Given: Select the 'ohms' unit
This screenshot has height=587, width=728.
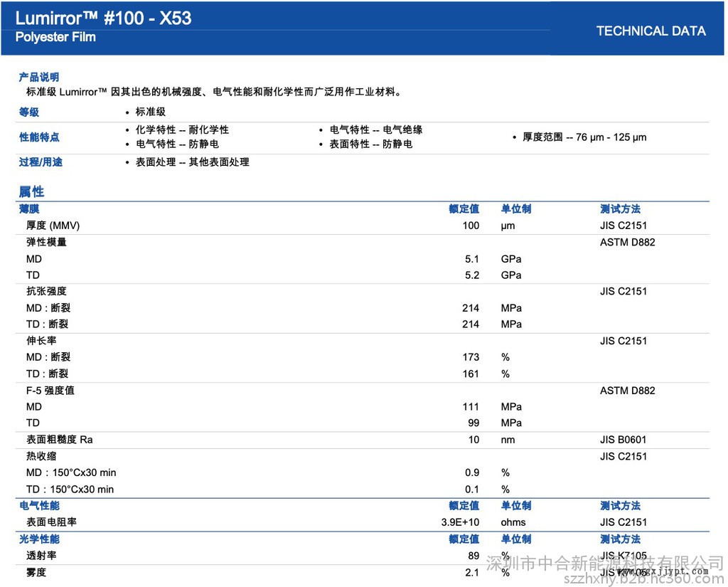Looking at the screenshot, I should pos(513,522).
